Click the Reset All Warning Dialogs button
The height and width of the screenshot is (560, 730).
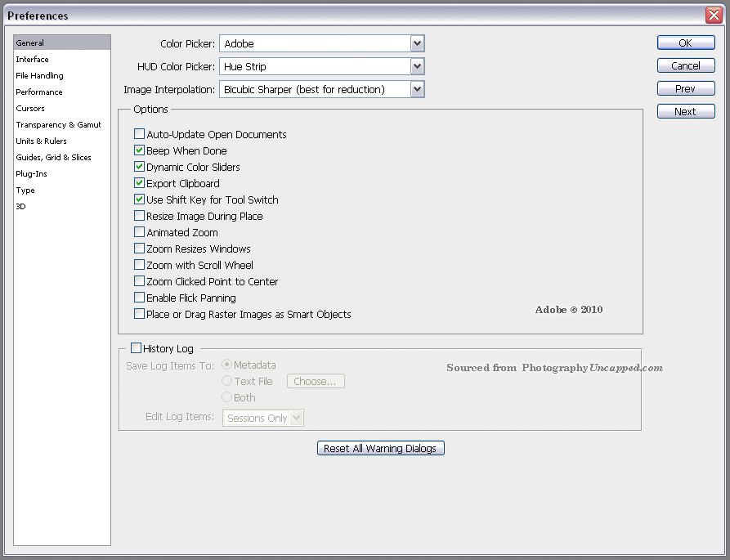[x=380, y=447]
